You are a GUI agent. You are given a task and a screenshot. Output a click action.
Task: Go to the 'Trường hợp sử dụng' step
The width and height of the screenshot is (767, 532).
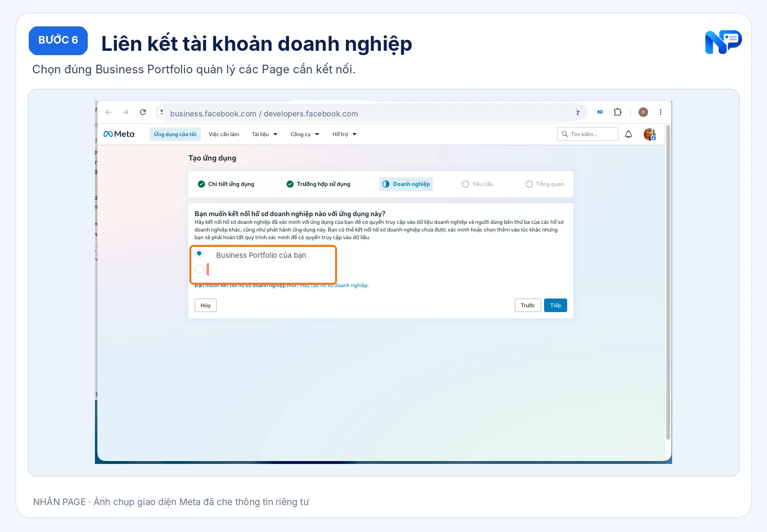[318, 184]
